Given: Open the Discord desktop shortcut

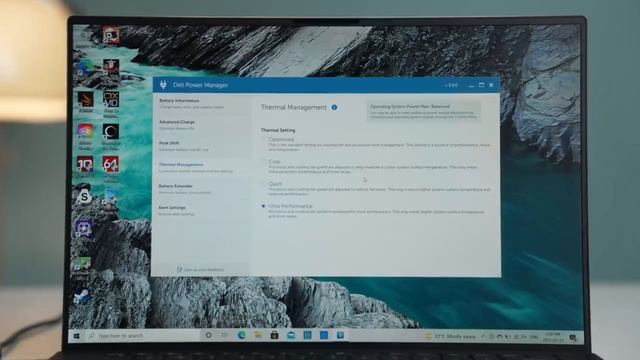Looking at the screenshot, I should click(x=83, y=228).
